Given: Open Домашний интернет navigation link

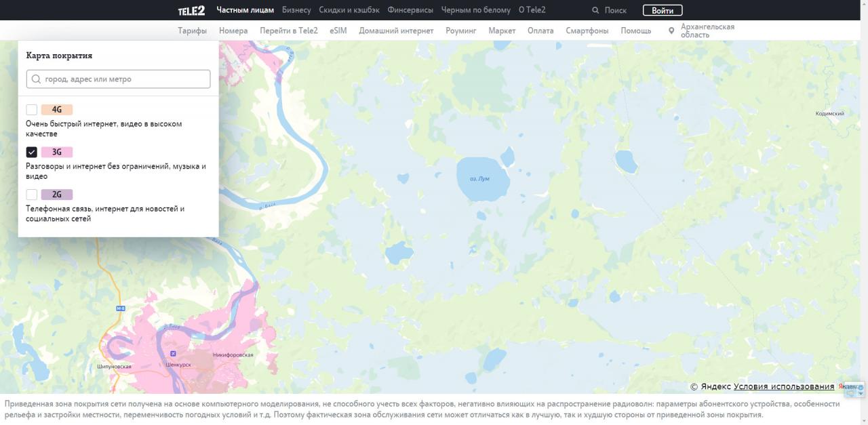Looking at the screenshot, I should [x=396, y=31].
